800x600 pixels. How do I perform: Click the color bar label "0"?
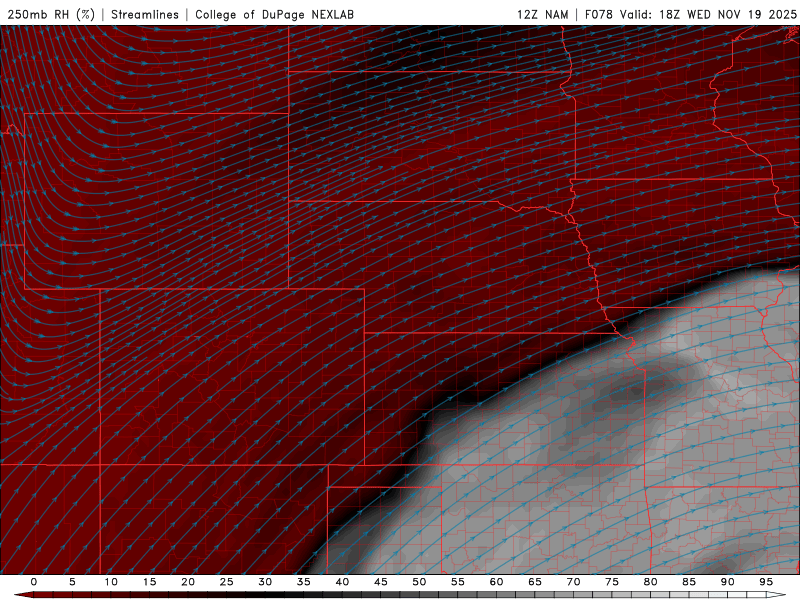point(34,582)
